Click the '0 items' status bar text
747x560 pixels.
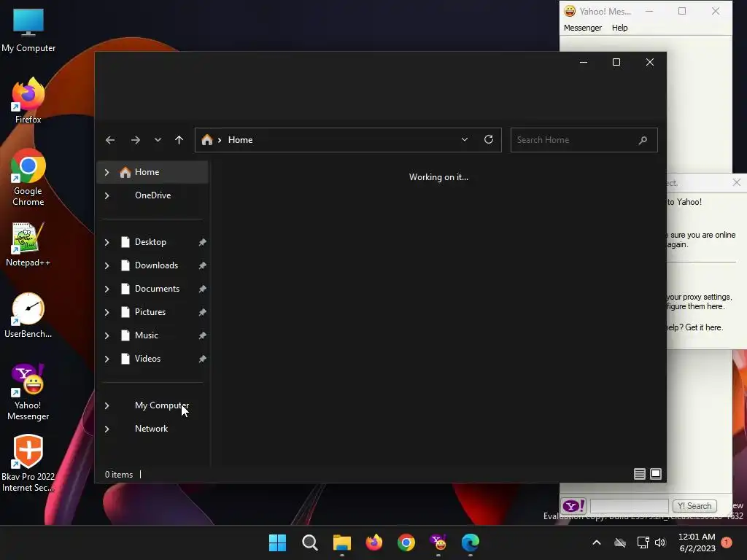coord(119,475)
